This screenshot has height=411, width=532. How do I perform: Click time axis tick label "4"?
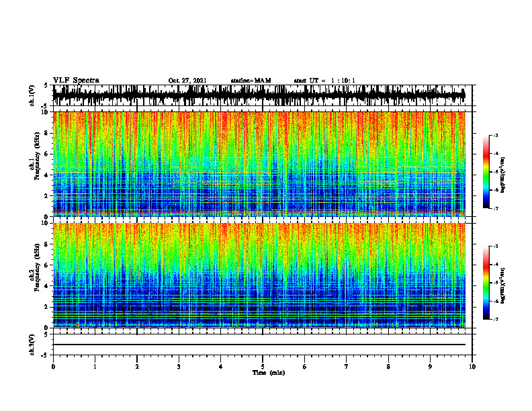tap(221, 367)
